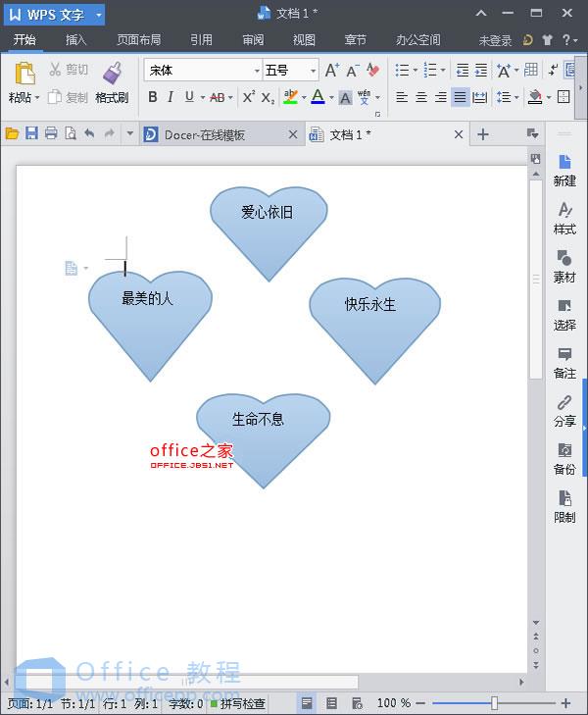Center align text
The image size is (588, 715).
(x=421, y=97)
